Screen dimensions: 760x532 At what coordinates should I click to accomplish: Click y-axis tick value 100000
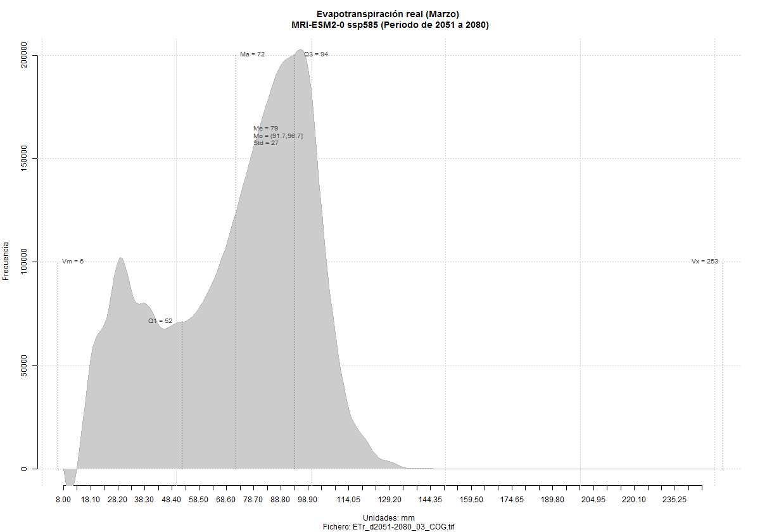pos(25,262)
